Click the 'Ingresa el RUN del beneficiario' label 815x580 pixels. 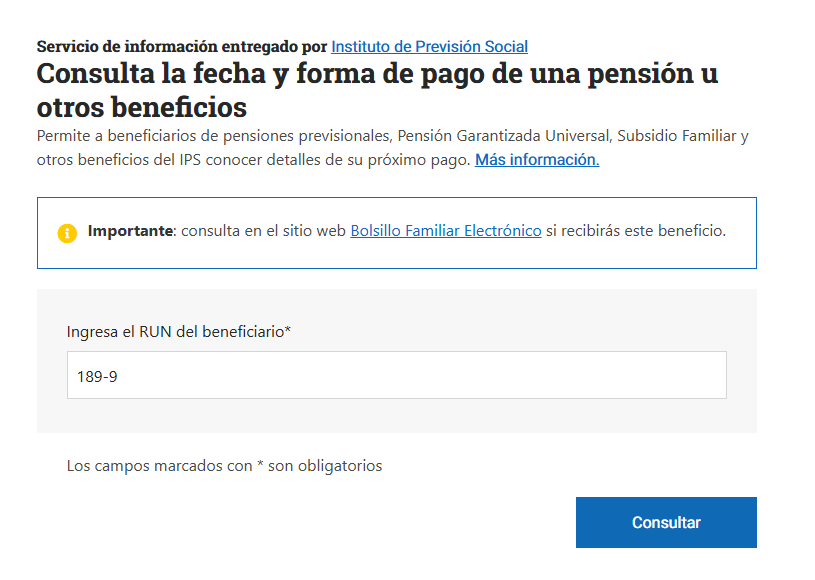click(x=175, y=331)
